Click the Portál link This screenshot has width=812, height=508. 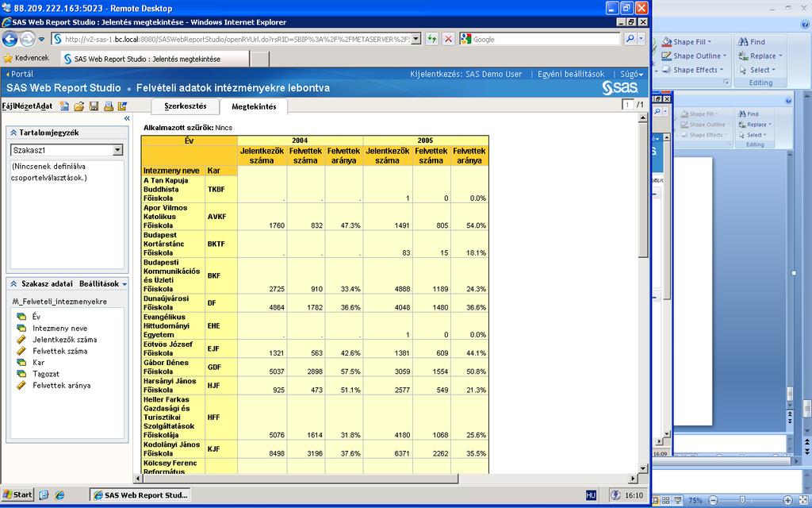20,74
